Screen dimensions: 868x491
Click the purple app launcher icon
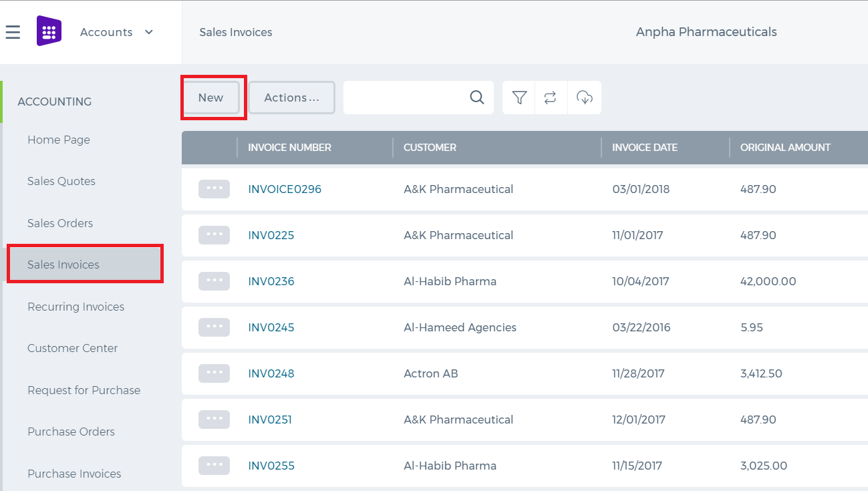point(49,31)
